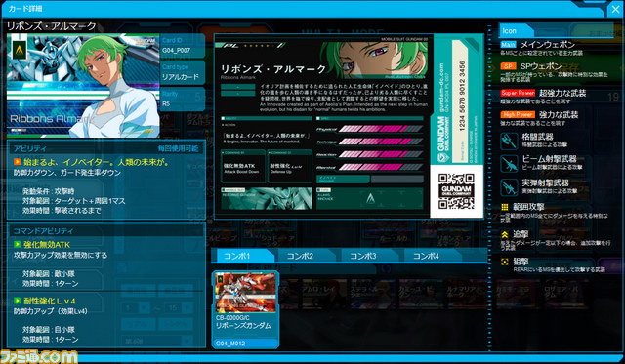The height and width of the screenshot is (364, 625).
Task: Click the yellow area attack (範囲攻撃) grid icon
Action: (x=505, y=207)
